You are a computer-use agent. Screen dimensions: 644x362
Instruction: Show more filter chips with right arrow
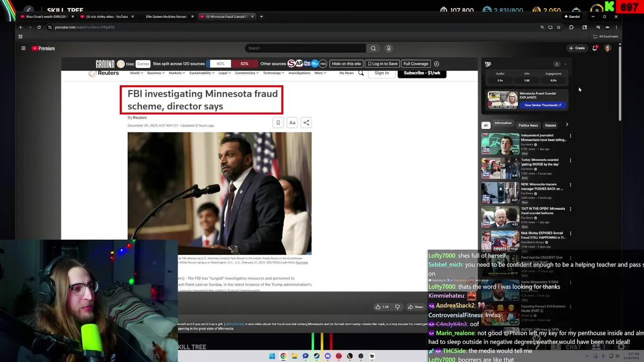click(567, 125)
